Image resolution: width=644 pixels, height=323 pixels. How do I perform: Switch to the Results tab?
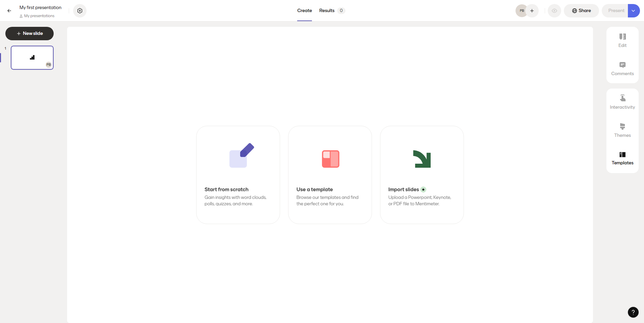tap(327, 11)
